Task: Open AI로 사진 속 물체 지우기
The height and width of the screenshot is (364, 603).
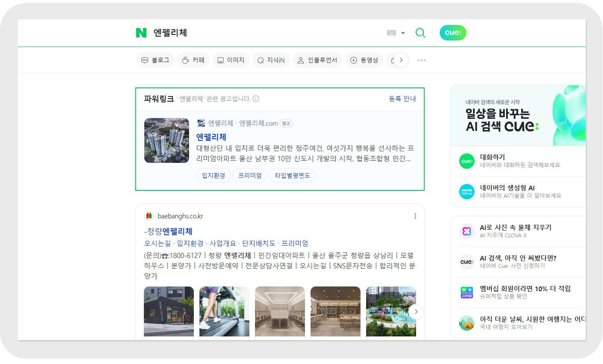Action: click(x=516, y=227)
